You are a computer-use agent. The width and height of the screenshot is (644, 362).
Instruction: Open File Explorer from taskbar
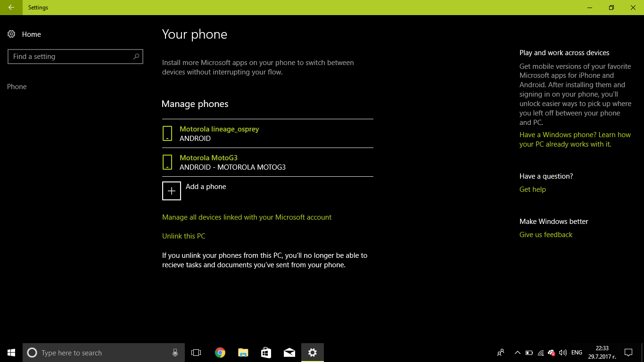click(x=243, y=353)
